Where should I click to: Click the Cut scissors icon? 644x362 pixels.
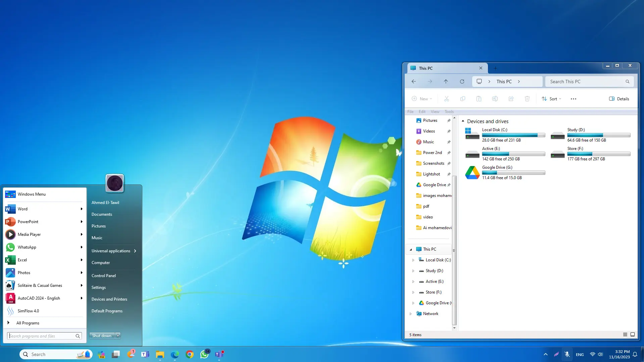[x=446, y=99]
